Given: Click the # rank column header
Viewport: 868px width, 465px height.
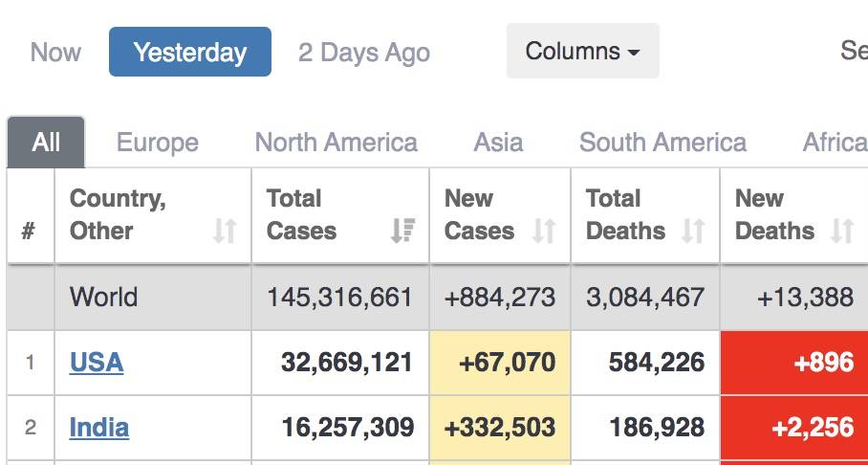Looking at the screenshot, I should tap(29, 231).
